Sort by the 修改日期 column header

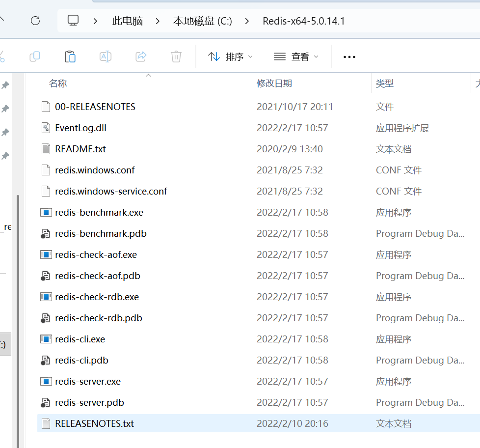274,84
